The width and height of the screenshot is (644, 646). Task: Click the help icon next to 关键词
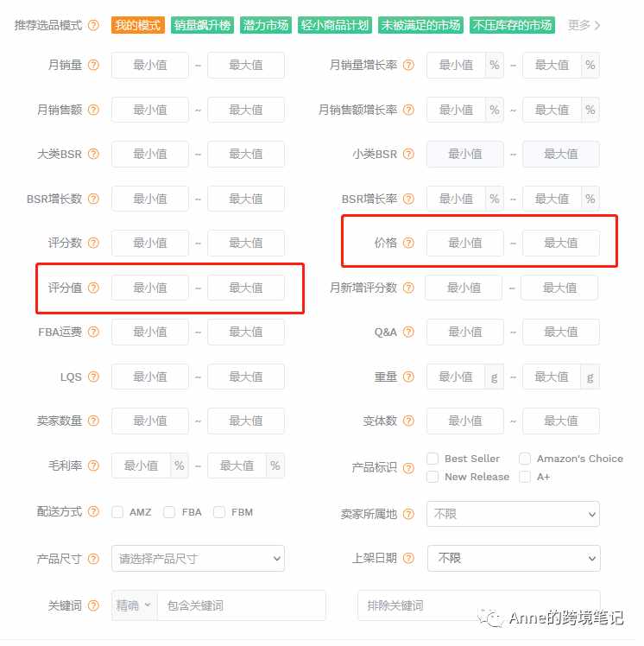[93, 605]
